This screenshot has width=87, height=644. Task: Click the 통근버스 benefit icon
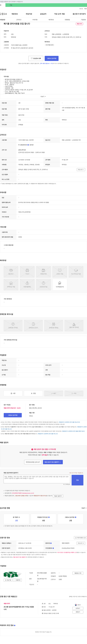coord(11,272)
